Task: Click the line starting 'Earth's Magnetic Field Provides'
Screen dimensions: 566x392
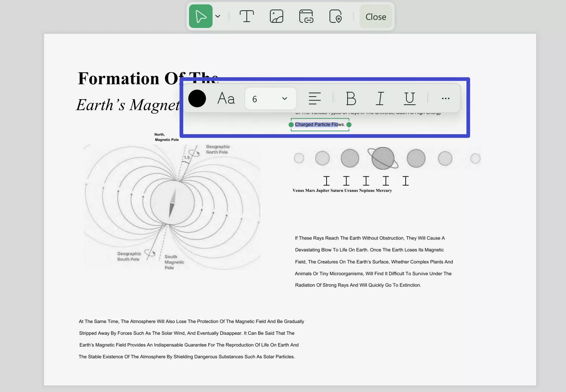Action: click(x=189, y=345)
